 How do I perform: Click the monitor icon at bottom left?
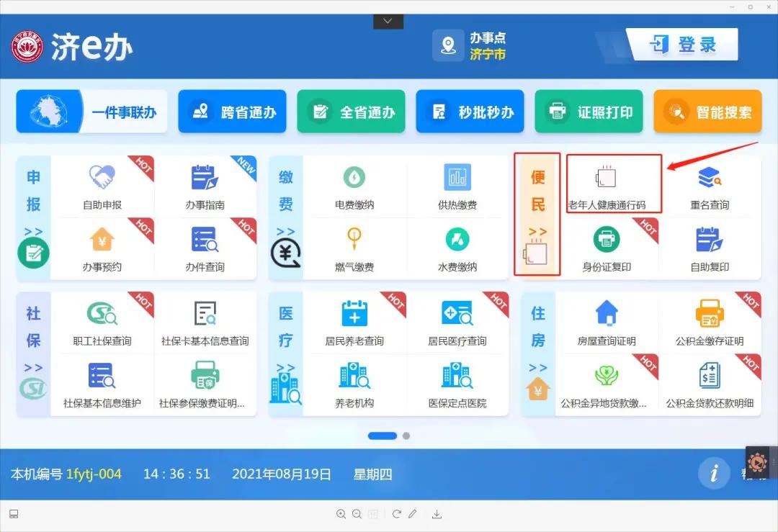click(x=14, y=514)
